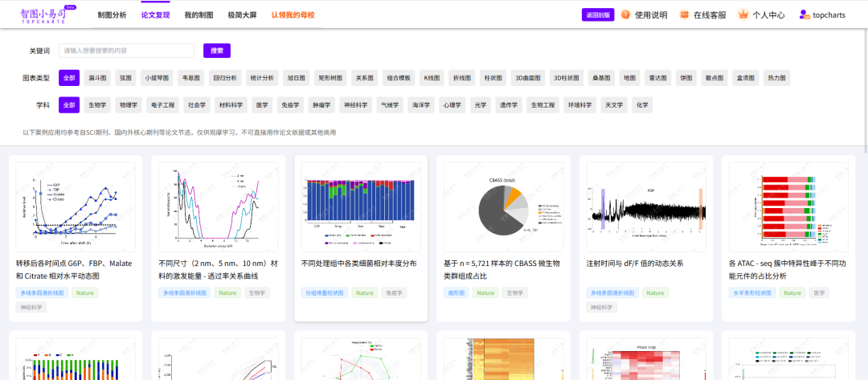
Task: Click the 返回旧版 button
Action: 598,15
